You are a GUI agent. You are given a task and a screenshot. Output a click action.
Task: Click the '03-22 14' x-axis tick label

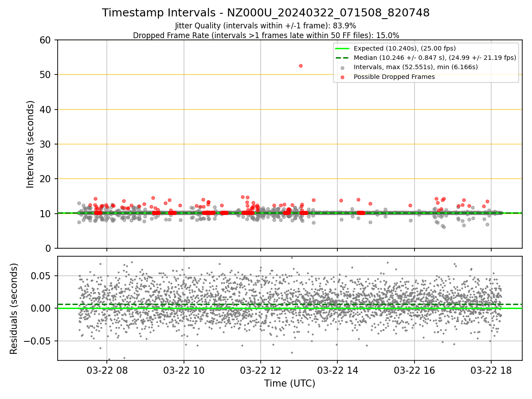point(337,371)
